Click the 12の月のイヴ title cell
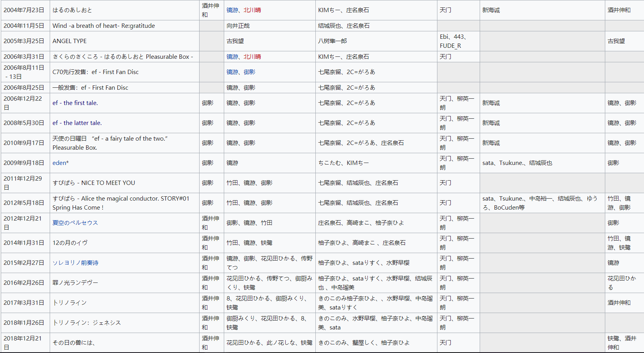This screenshot has width=644, height=353. [70, 243]
